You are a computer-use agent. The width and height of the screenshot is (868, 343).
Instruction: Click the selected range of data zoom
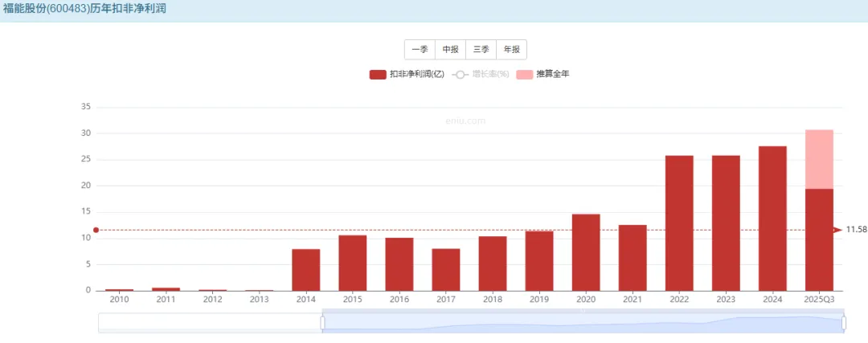(583, 323)
